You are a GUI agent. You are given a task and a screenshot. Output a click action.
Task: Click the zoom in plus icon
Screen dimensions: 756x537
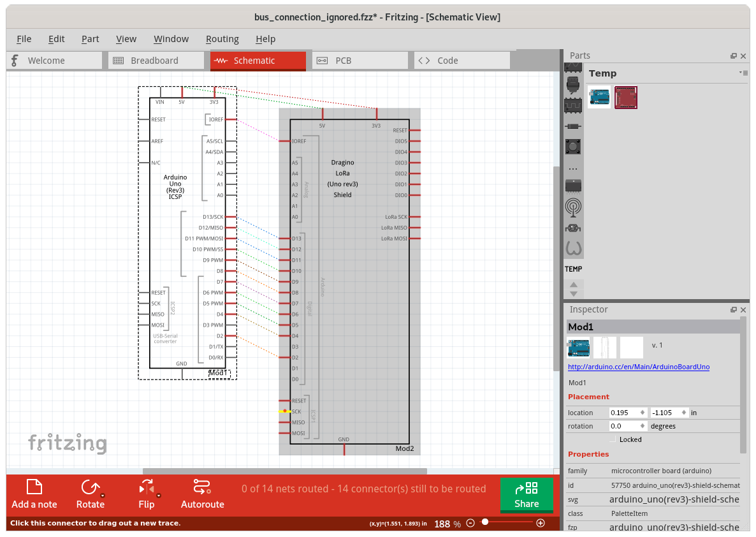(x=541, y=523)
